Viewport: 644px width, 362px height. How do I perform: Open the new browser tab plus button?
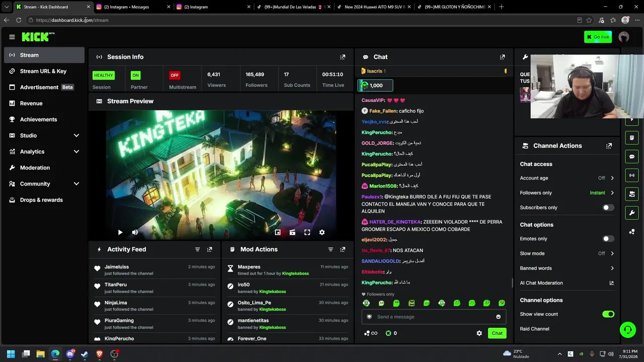click(x=501, y=7)
